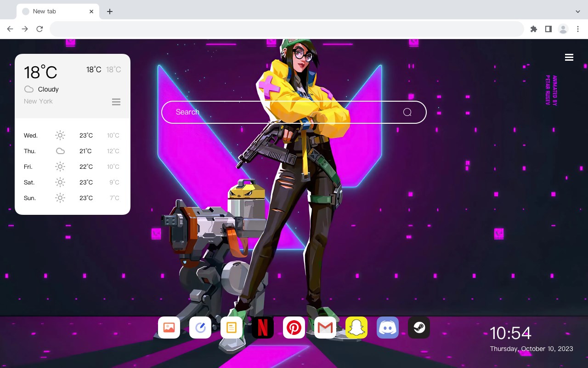Go forward to next page
The image size is (588, 368).
25,29
